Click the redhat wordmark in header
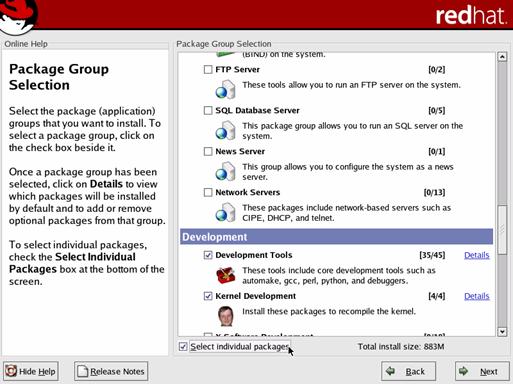 (x=471, y=15)
